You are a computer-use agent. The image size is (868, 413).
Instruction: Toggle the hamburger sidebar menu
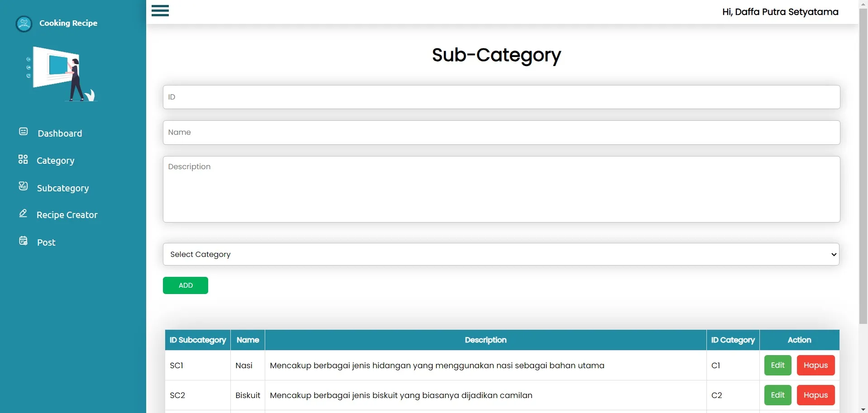(160, 11)
